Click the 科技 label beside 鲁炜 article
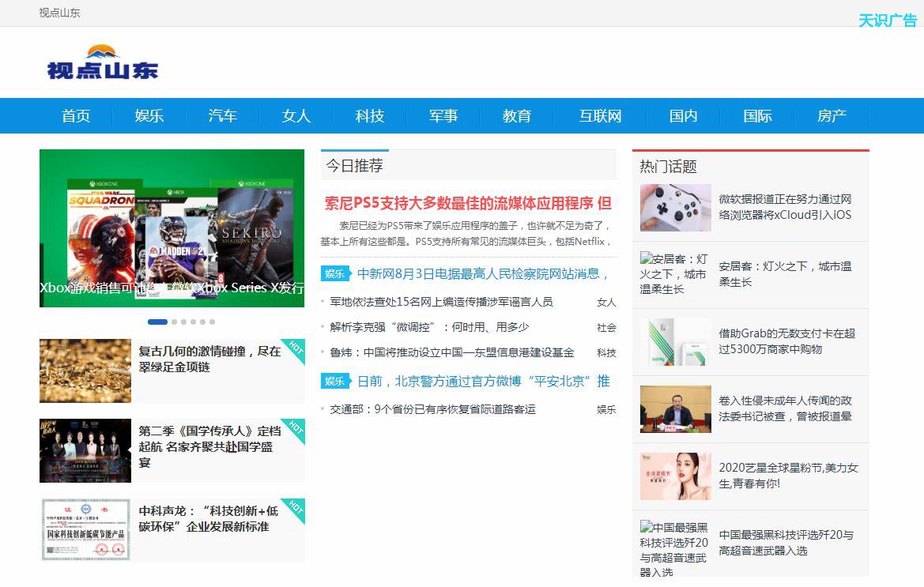Viewport: 924px width, 587px height. (x=606, y=352)
